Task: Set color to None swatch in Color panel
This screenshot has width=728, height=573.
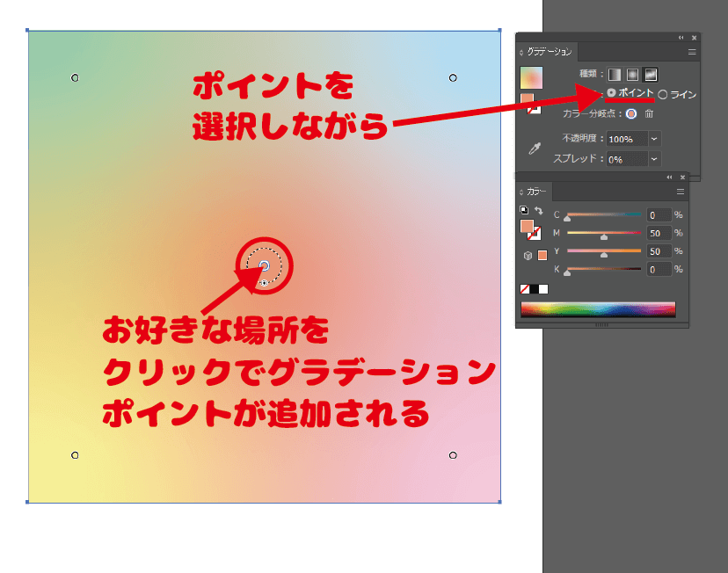Action: coord(525,289)
